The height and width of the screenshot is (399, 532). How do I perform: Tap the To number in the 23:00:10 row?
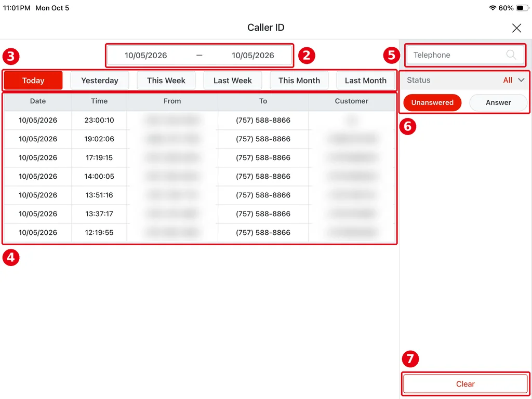coord(263,121)
